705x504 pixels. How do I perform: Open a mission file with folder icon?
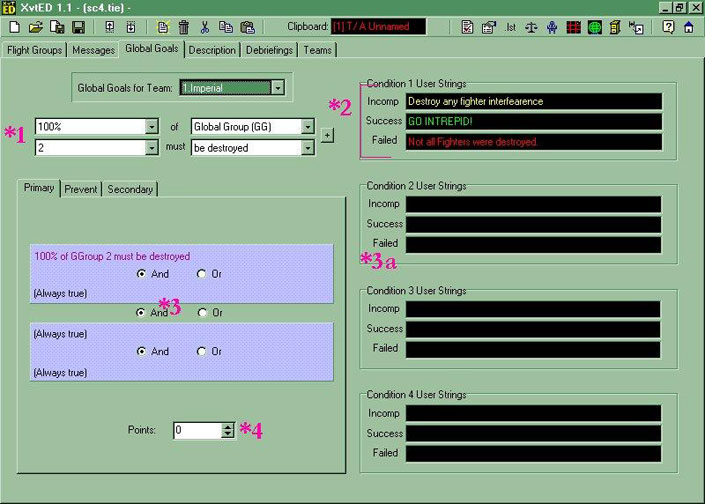coord(36,27)
